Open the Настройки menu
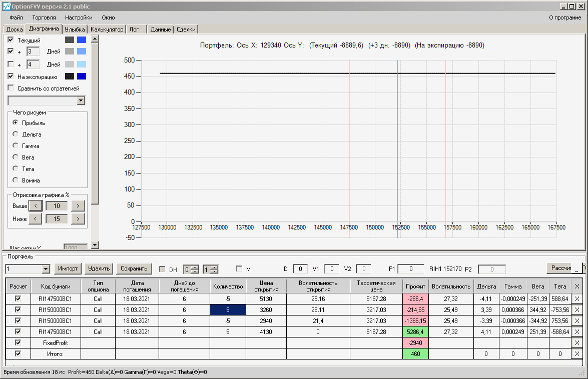588x379 pixels. pyautogui.click(x=79, y=17)
